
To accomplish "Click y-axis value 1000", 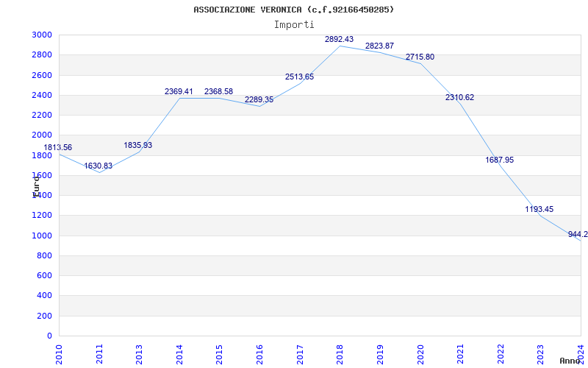I will click(42, 236).
